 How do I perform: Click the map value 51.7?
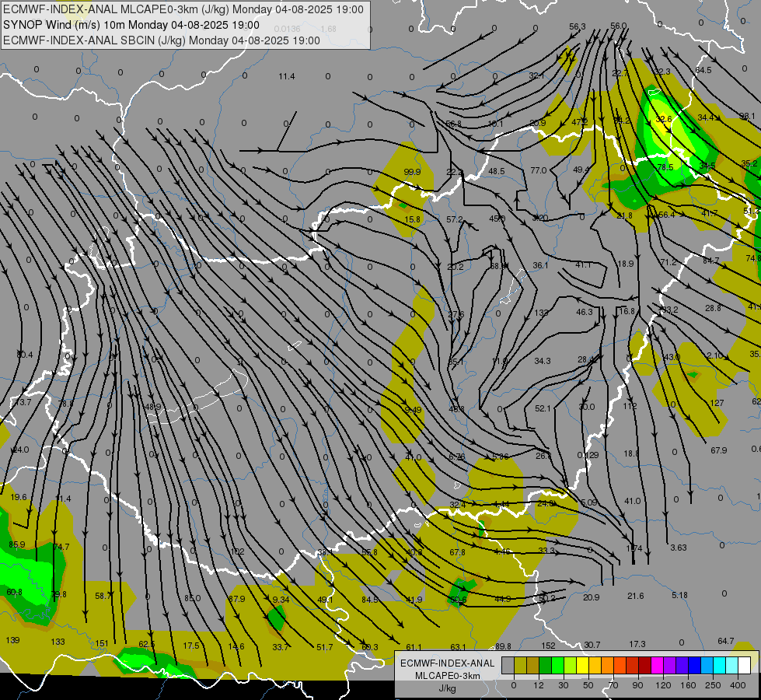click(x=325, y=647)
